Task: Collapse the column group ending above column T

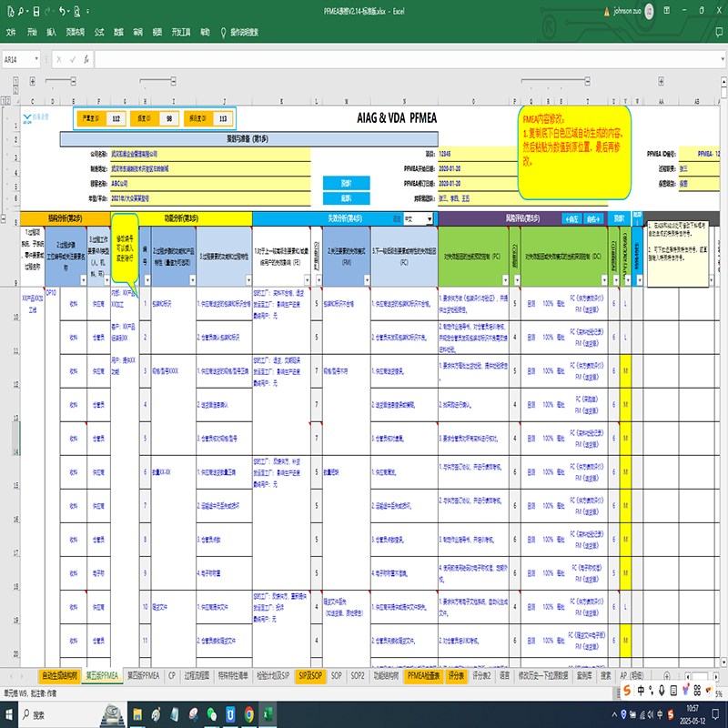Action: click(588, 81)
